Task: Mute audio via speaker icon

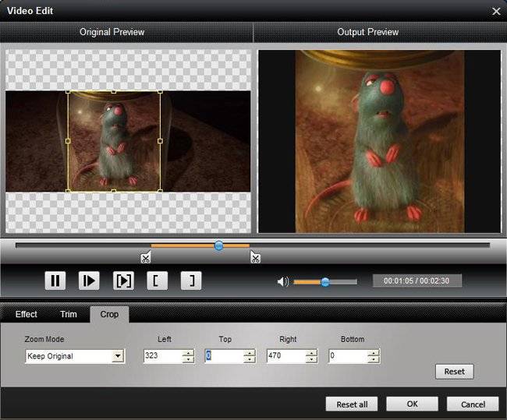Action: pyautogui.click(x=283, y=282)
